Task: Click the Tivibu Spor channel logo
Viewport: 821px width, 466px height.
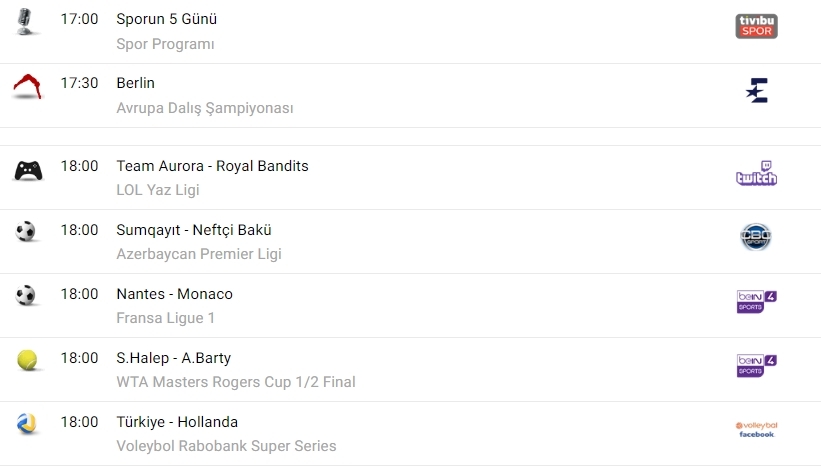Action: coord(756,26)
